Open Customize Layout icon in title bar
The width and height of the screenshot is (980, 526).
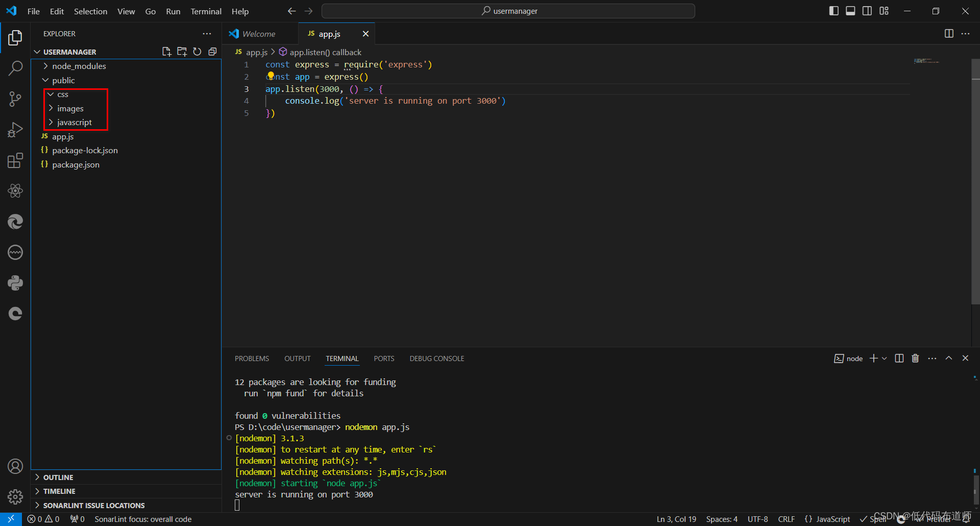(884, 11)
